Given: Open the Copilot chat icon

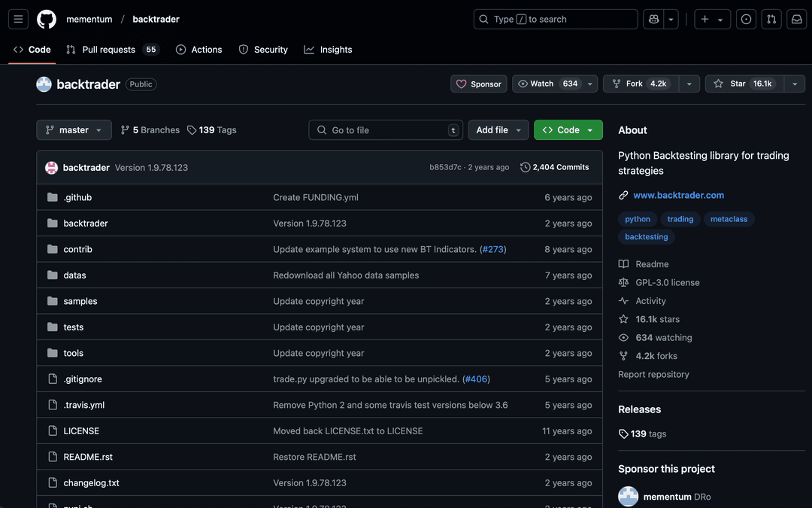Looking at the screenshot, I should [x=653, y=19].
